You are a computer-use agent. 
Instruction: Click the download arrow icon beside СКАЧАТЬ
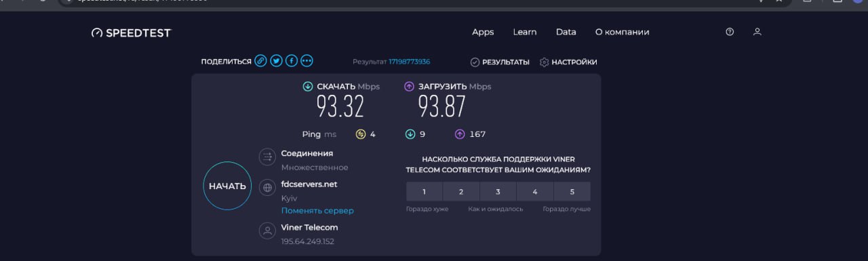pos(308,87)
